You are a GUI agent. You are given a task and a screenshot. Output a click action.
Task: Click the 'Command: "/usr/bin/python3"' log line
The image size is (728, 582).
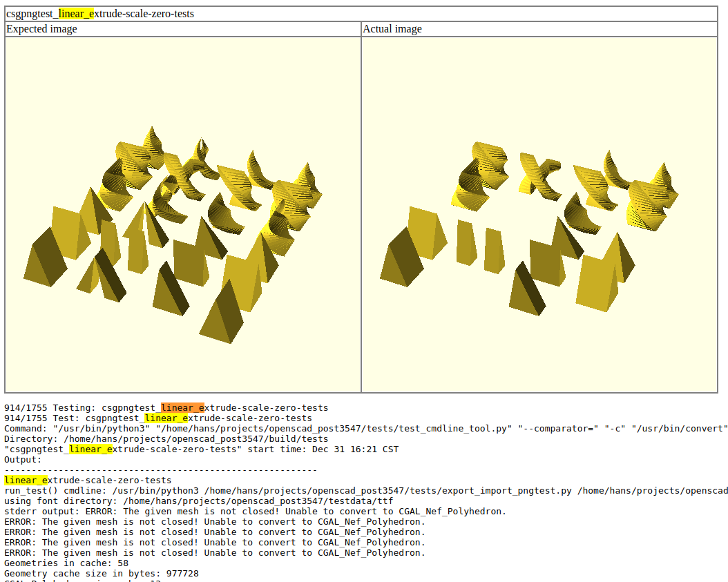pyautogui.click(x=366, y=428)
